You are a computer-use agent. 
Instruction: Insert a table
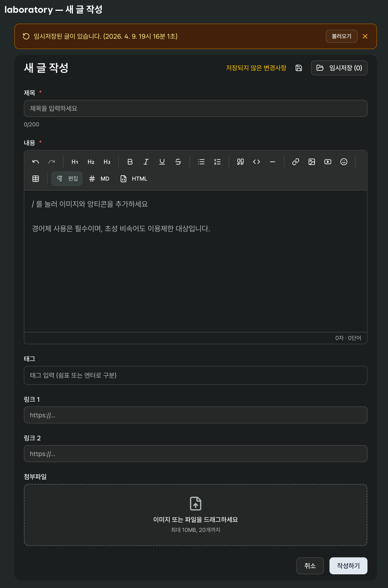(x=36, y=178)
